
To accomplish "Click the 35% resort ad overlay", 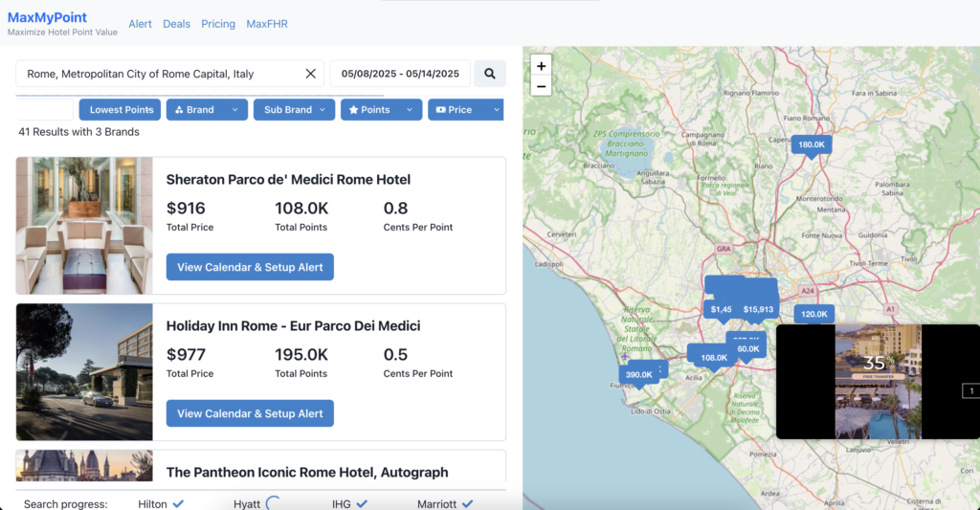I will [x=878, y=381].
